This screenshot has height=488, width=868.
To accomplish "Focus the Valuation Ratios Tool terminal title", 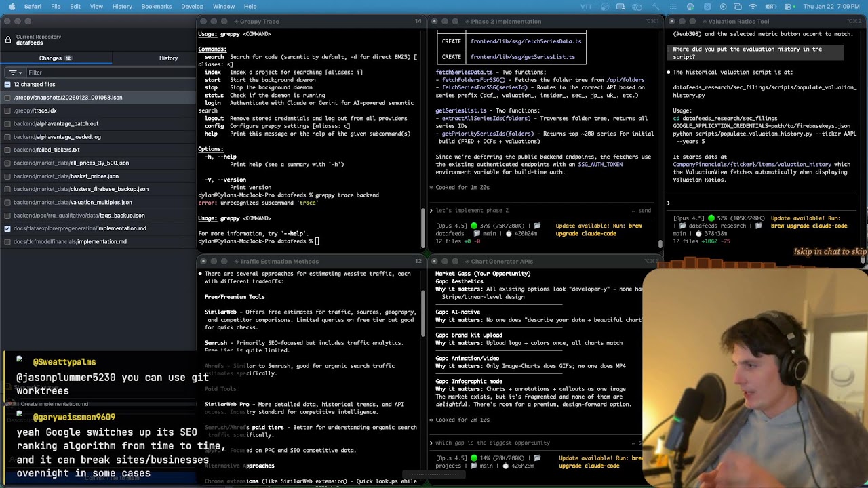I will pos(738,22).
